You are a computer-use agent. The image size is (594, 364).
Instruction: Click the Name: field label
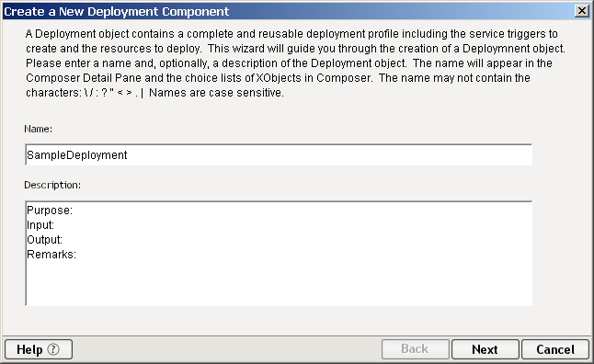coord(39,129)
